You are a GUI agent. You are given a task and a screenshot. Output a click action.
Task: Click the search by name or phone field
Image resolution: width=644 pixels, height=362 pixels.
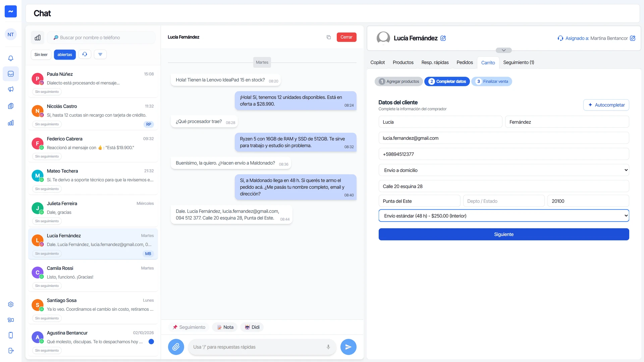(x=101, y=38)
